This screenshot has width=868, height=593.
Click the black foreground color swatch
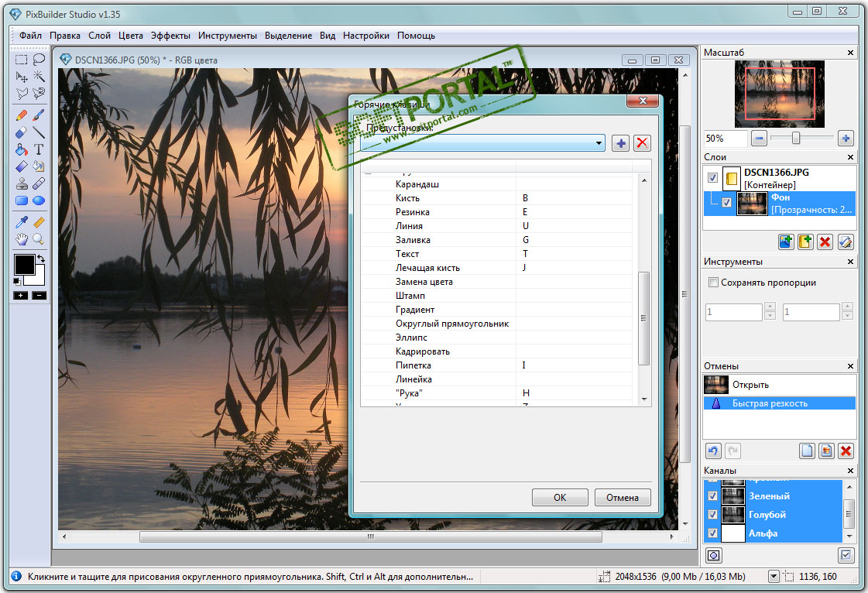tap(24, 264)
